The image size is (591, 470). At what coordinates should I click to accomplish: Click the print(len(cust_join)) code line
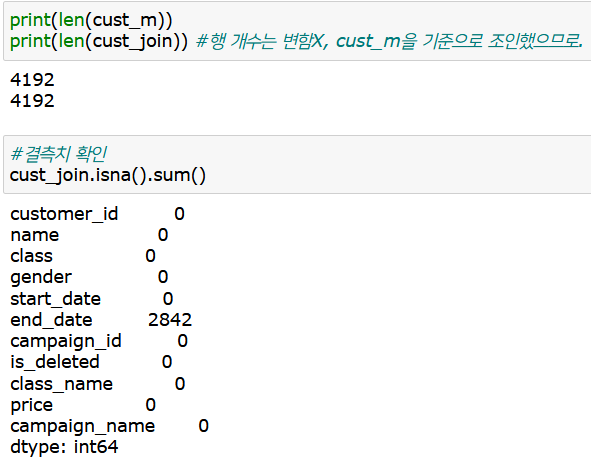point(99,41)
